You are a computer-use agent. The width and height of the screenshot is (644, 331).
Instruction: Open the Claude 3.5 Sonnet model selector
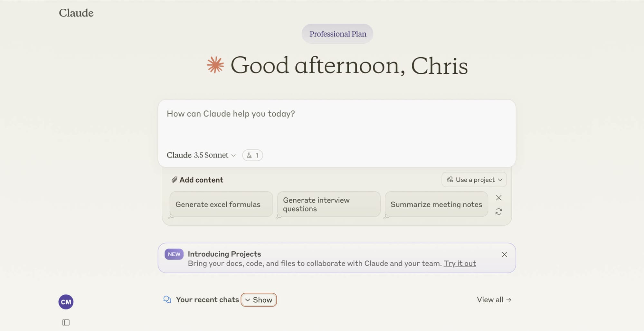click(x=201, y=155)
